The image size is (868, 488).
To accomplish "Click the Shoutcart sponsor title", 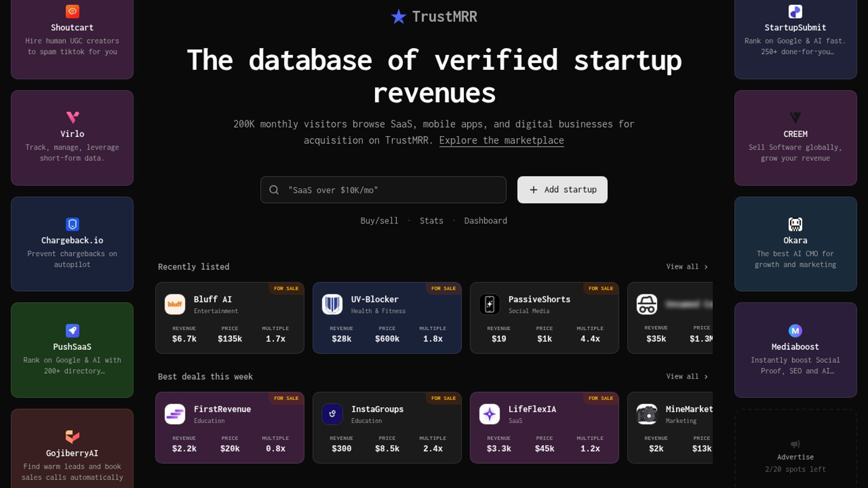I will click(72, 28).
